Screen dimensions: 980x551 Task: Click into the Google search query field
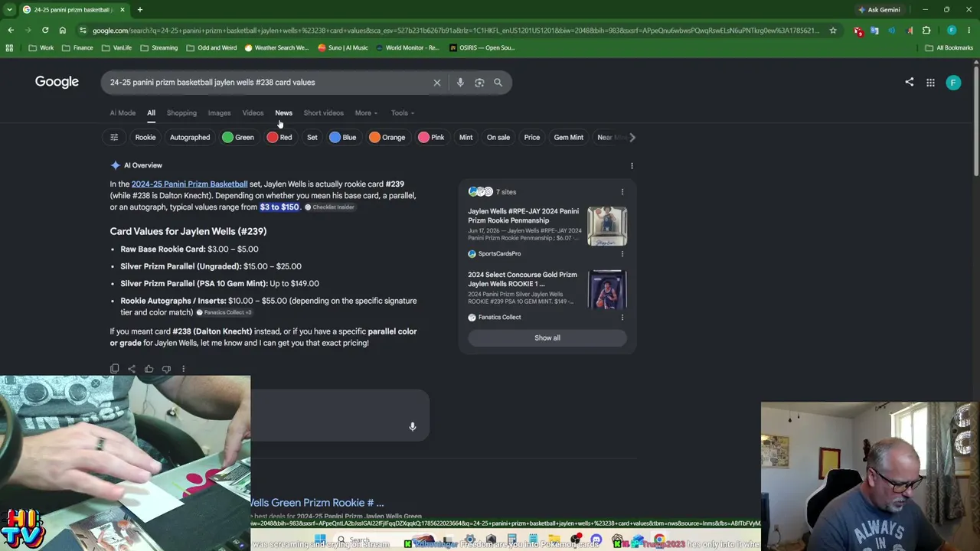coord(268,83)
